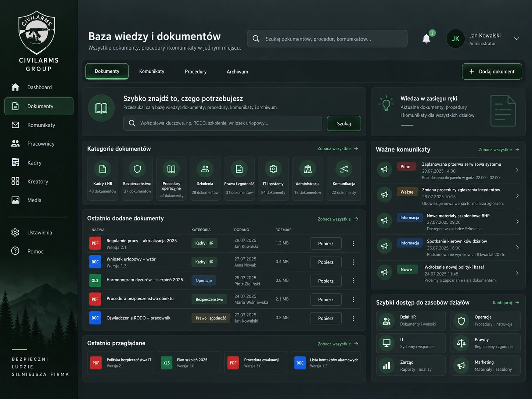Open the Administracja building category icon
532x399 pixels.
tap(308, 169)
